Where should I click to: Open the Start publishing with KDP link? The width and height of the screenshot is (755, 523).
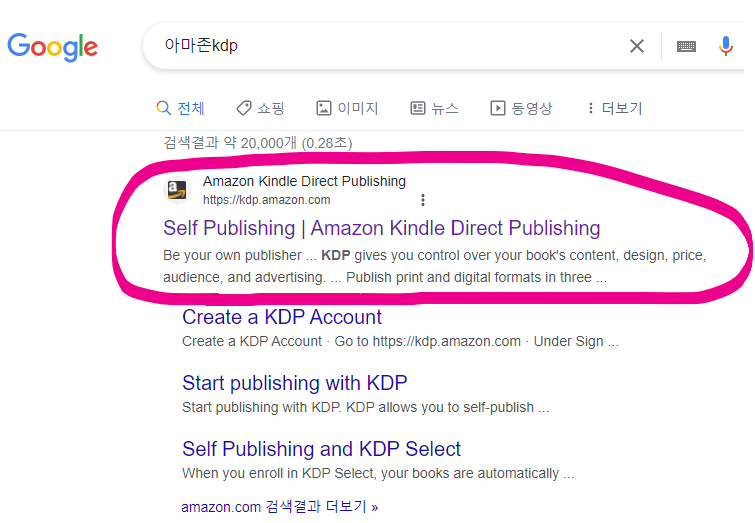click(295, 383)
